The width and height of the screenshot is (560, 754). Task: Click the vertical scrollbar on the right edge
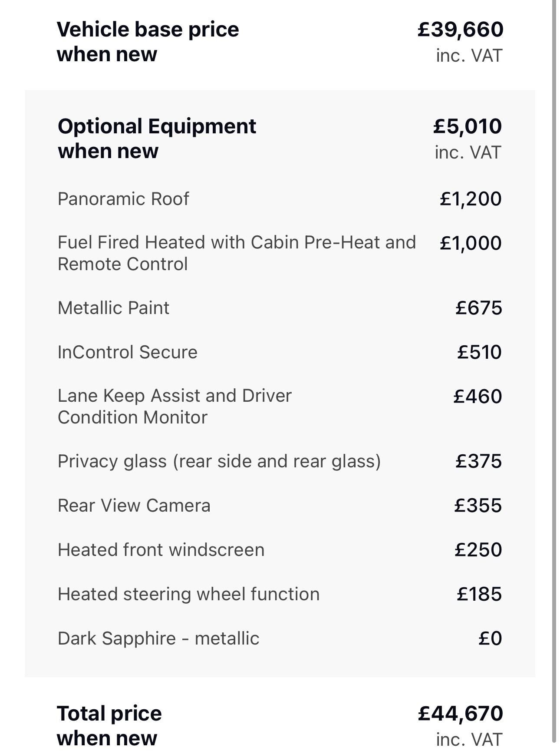click(554, 374)
